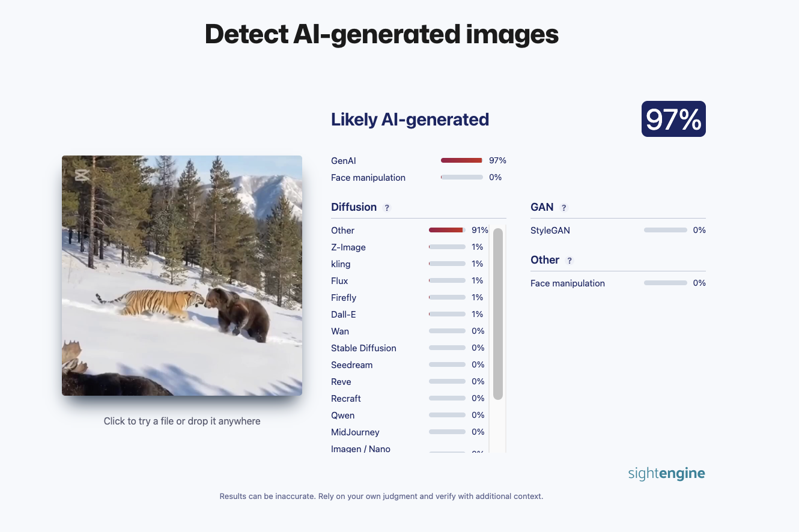Image resolution: width=799 pixels, height=532 pixels.
Task: Click 'Click to try a file' text
Action: click(182, 421)
